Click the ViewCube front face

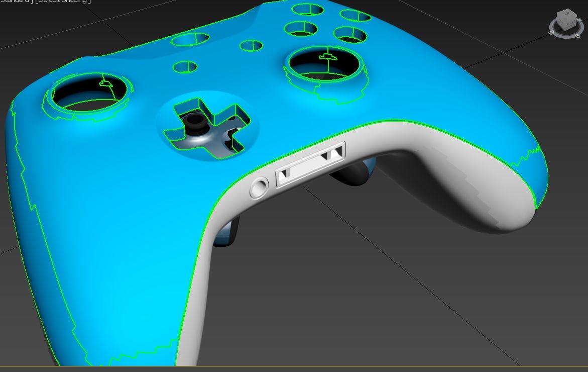click(x=571, y=23)
